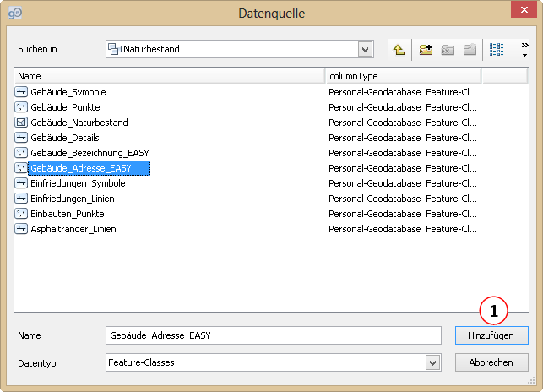Click the icon beside Gebäude_Bezeichnung_EASY
This screenshot has height=392, width=543.
coord(21,153)
